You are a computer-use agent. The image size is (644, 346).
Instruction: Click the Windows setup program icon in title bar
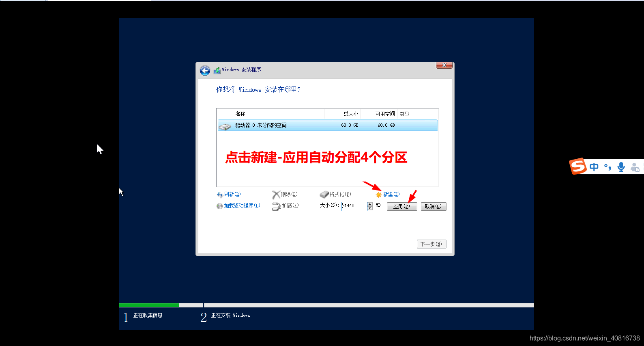217,70
